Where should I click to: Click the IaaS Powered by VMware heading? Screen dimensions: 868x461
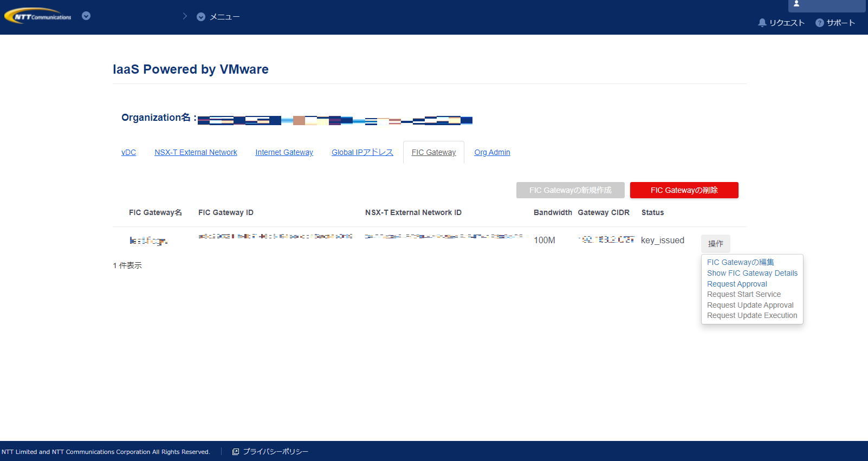point(191,69)
